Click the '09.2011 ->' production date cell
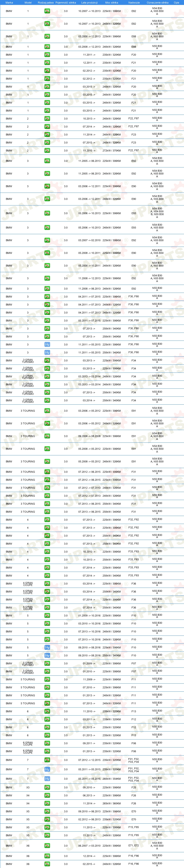This screenshot has width=184, height=868. click(89, 743)
